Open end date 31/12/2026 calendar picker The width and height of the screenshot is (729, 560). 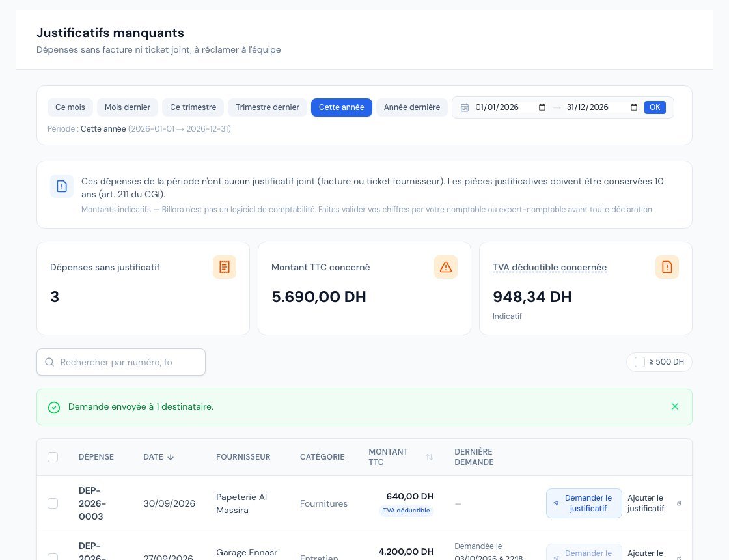[x=634, y=107]
